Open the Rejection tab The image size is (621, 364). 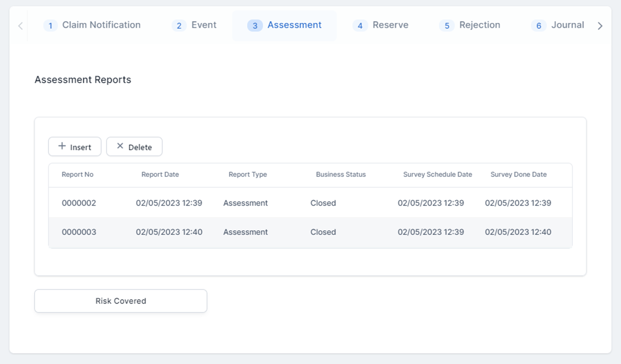pos(470,25)
